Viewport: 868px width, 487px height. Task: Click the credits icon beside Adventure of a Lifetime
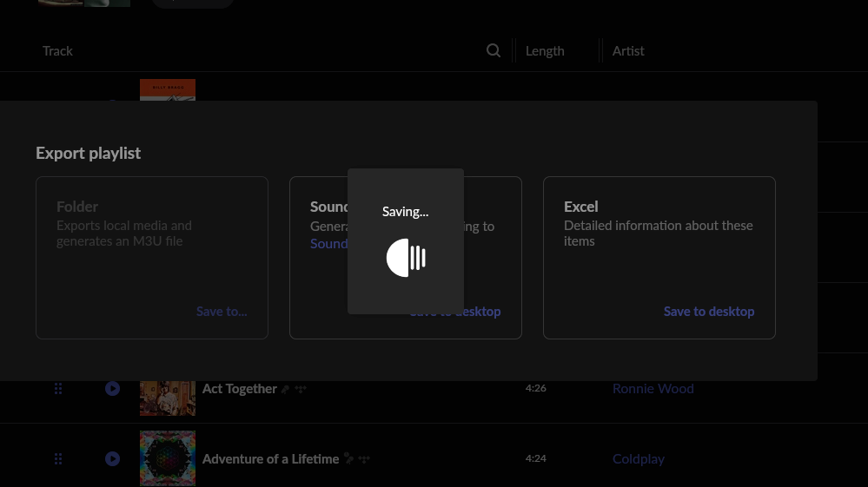(x=364, y=459)
